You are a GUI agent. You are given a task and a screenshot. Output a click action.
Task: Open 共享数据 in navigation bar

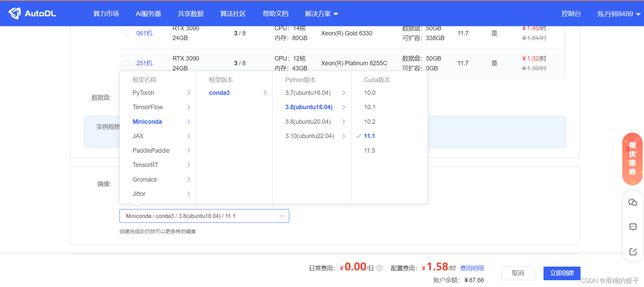click(191, 14)
